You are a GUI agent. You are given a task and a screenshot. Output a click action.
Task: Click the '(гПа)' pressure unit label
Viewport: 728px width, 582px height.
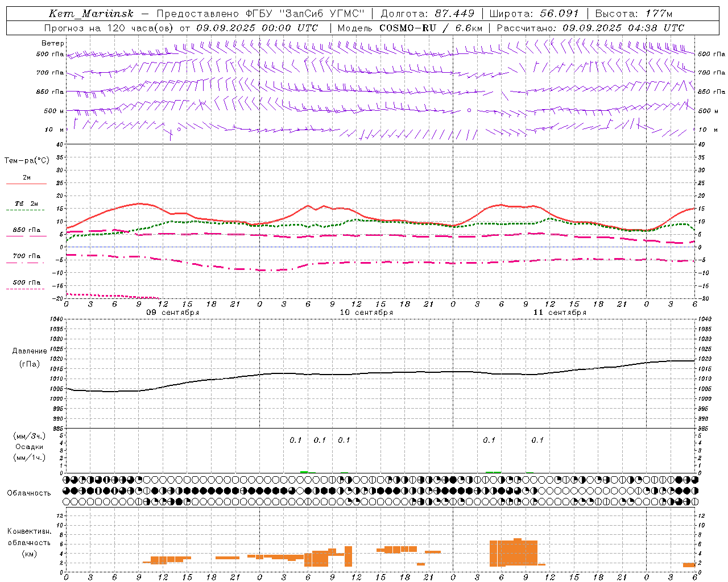30,364
